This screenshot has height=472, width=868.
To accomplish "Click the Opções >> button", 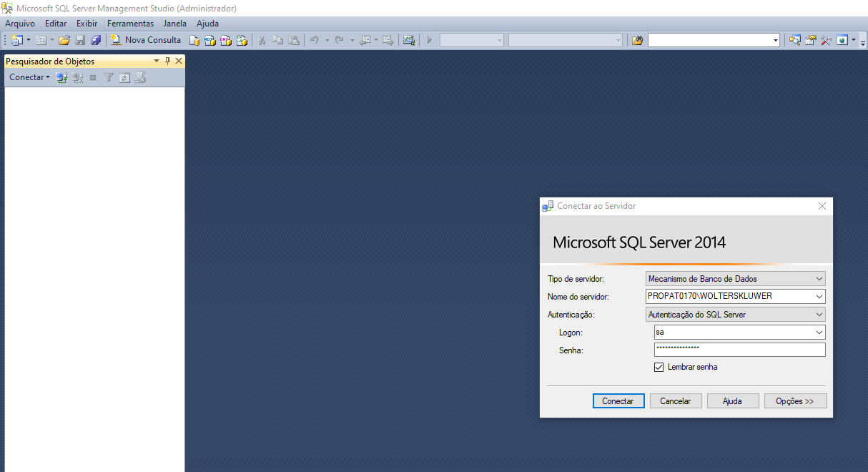I will point(795,401).
